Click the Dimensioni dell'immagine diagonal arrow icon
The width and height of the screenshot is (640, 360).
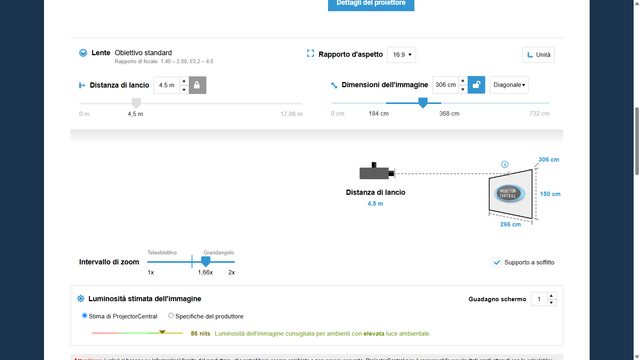pyautogui.click(x=334, y=85)
